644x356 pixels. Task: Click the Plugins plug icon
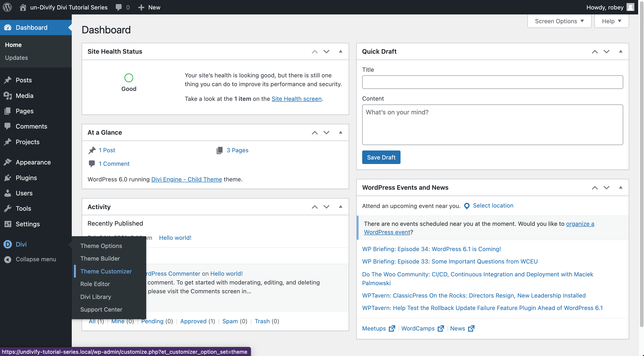[8, 178]
